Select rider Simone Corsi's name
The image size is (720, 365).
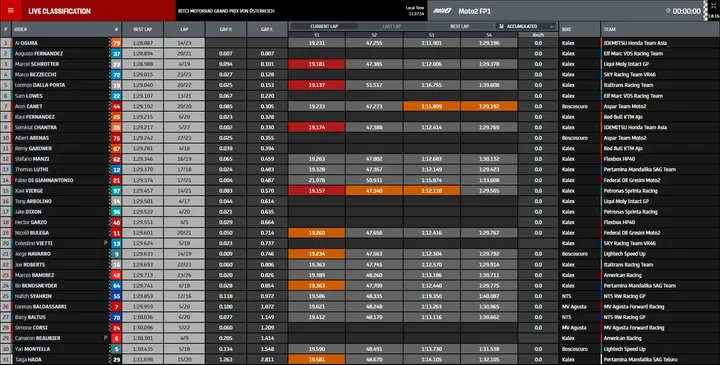31,328
